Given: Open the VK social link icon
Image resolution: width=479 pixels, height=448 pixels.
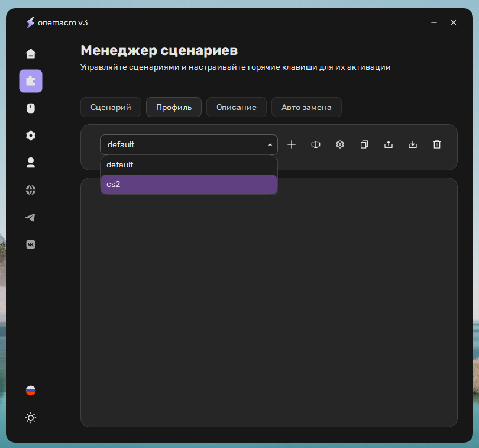Looking at the screenshot, I should [x=31, y=244].
